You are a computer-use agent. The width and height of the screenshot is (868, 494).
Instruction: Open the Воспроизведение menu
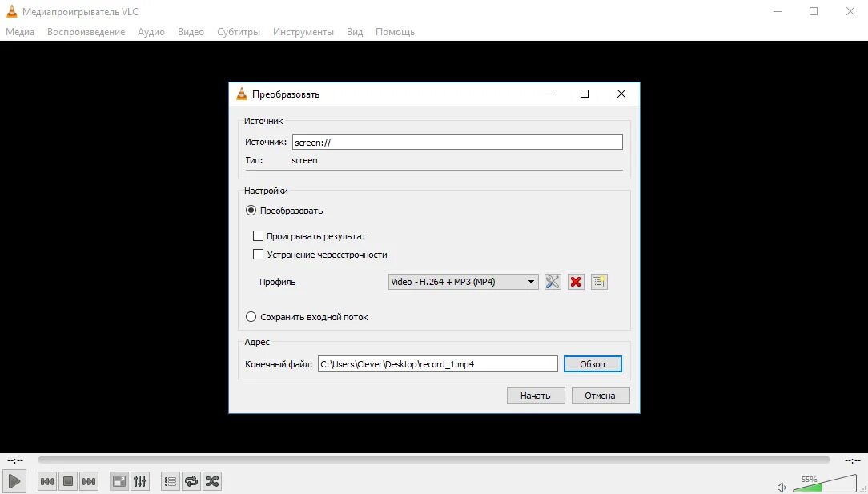pyautogui.click(x=86, y=32)
